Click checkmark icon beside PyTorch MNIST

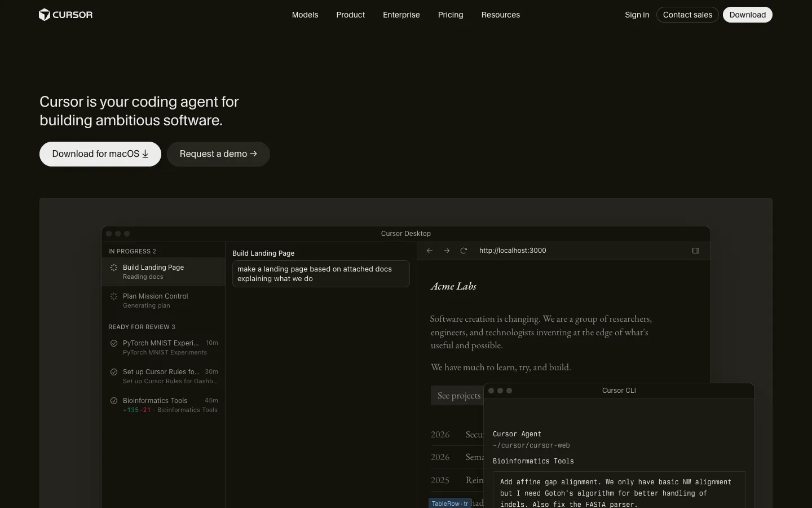click(114, 343)
